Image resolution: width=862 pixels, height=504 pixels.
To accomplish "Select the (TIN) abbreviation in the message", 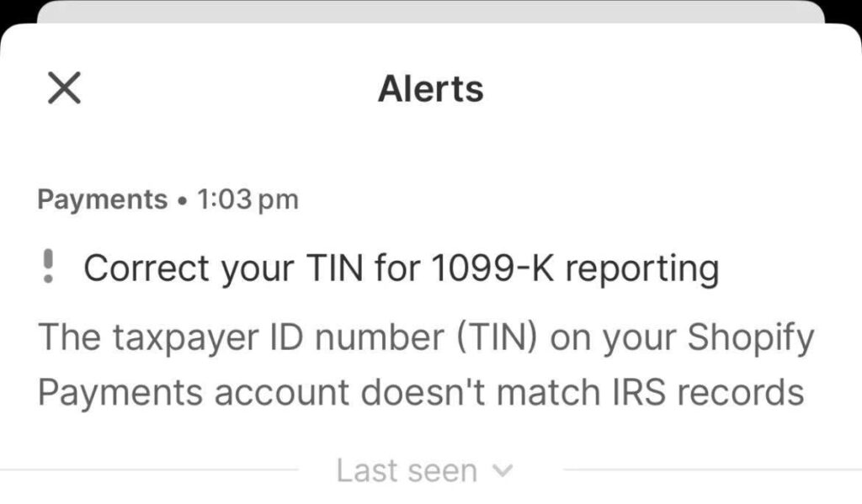I will [x=497, y=337].
